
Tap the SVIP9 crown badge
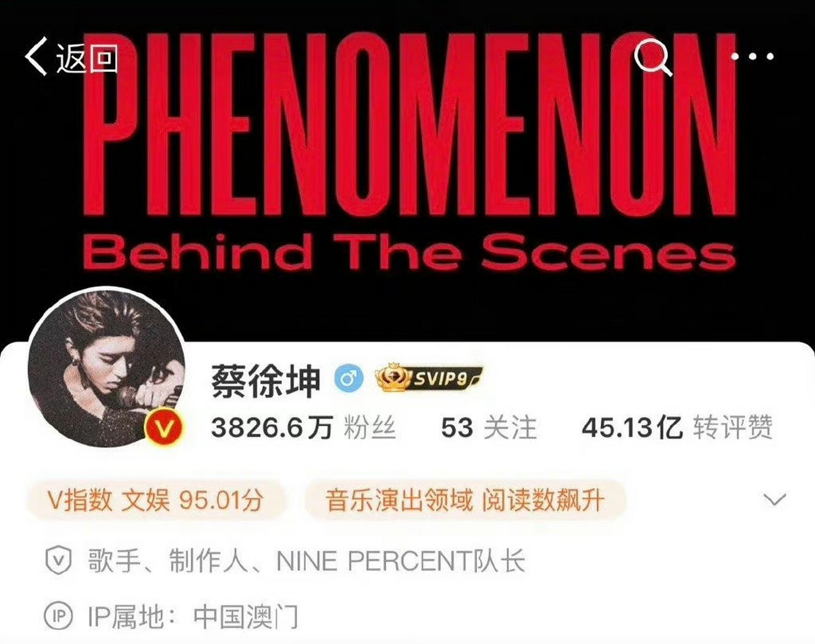[x=429, y=378]
